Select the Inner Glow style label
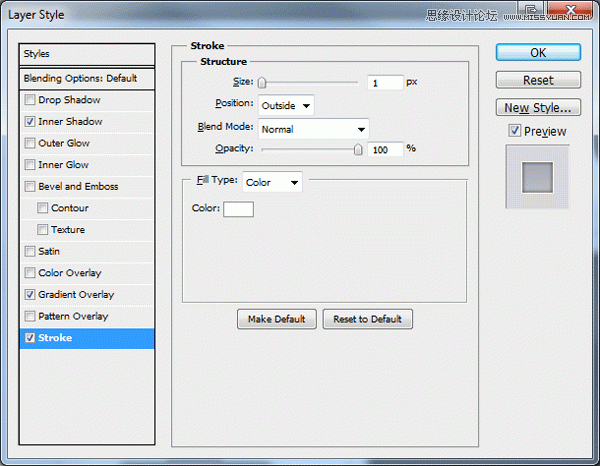The width and height of the screenshot is (600, 466). tap(64, 165)
